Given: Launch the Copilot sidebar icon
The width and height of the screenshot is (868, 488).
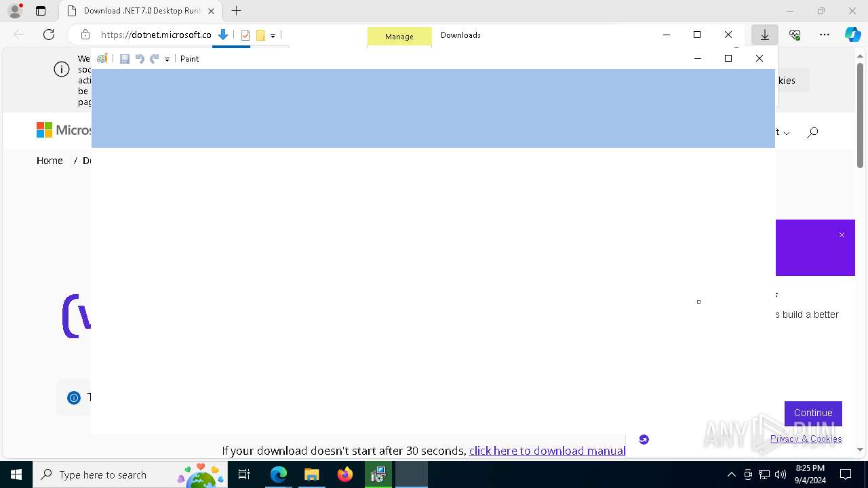Looking at the screenshot, I should pos(852,35).
